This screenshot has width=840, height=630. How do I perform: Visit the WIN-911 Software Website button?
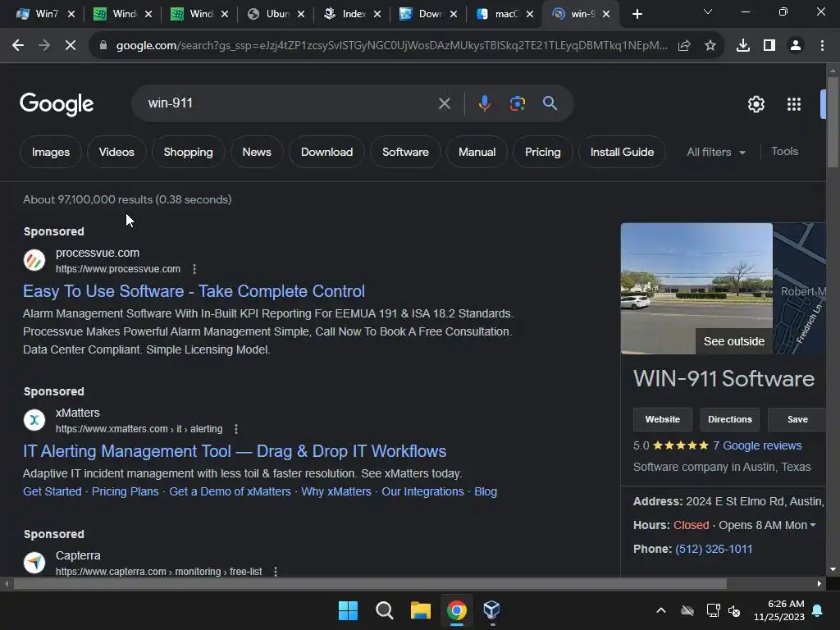coord(662,419)
